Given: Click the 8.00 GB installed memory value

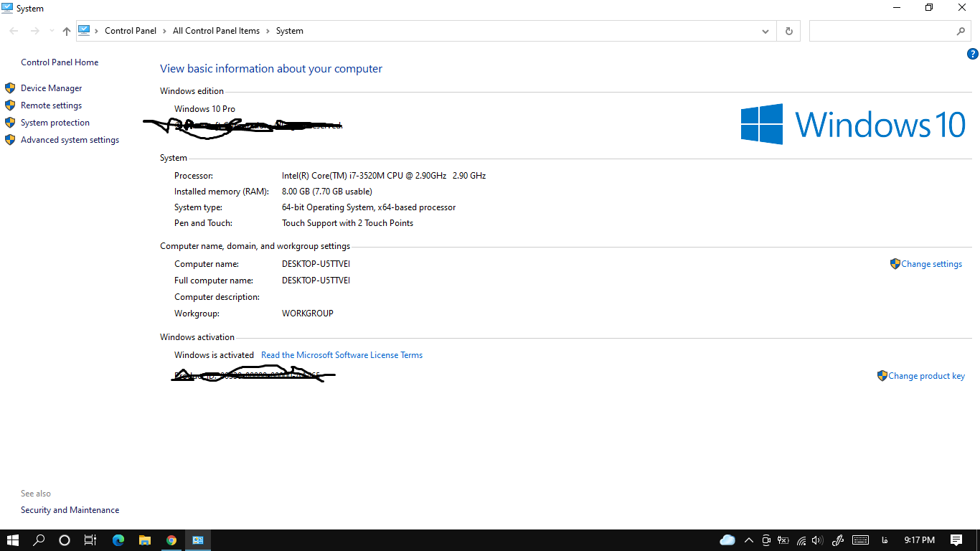Looking at the screenshot, I should 326,192.
